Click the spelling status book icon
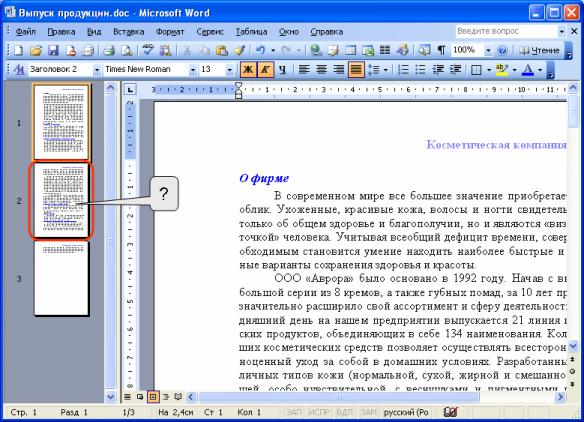The height and width of the screenshot is (422, 584). point(450,412)
